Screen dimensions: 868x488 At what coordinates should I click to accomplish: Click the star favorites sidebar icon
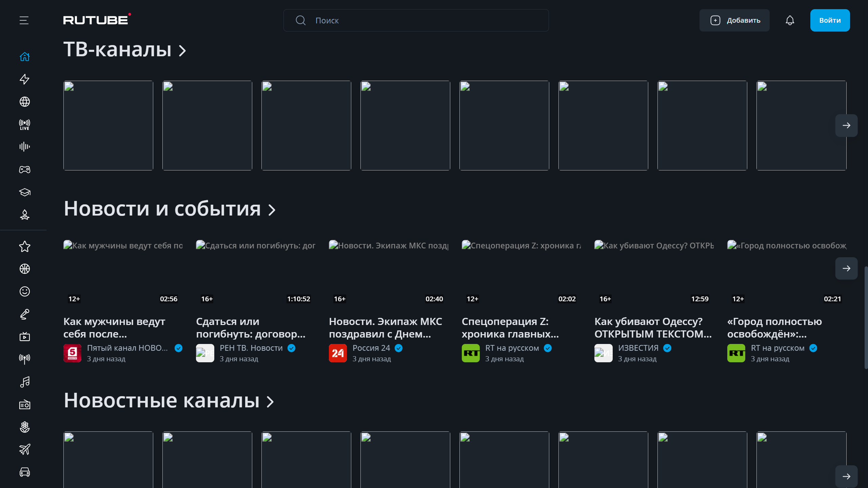[x=24, y=246]
